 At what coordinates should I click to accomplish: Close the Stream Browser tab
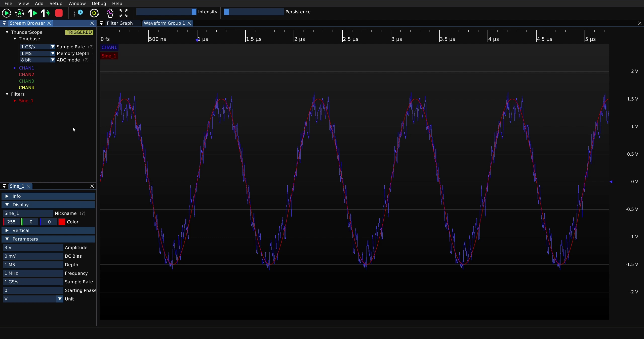tap(49, 23)
